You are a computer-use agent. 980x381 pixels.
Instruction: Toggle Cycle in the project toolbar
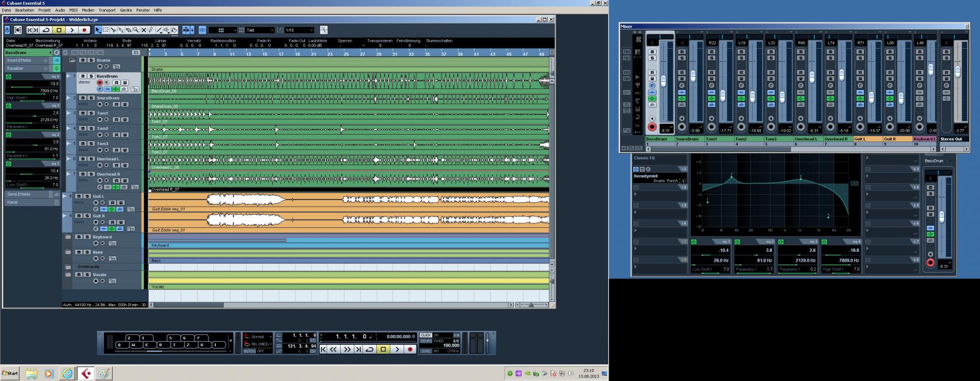pyautogui.click(x=46, y=30)
